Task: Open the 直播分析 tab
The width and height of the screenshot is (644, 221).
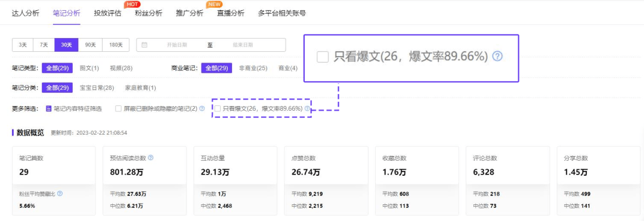Action: (x=231, y=13)
